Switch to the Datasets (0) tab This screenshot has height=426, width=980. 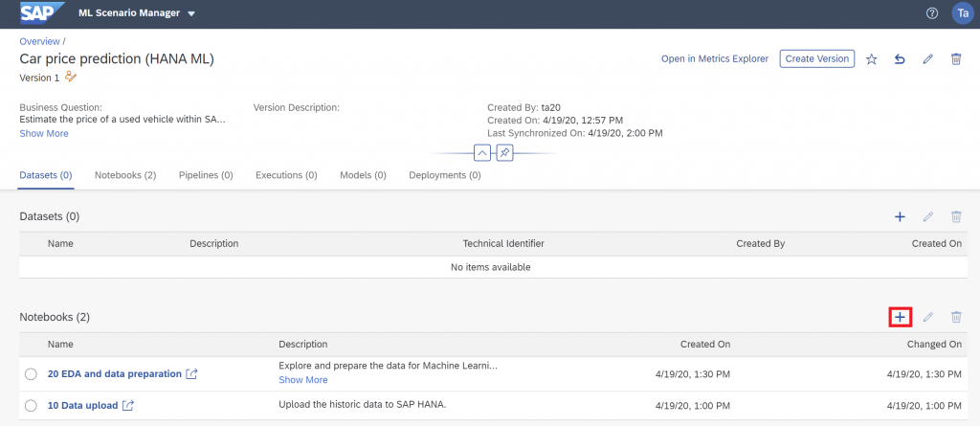click(46, 175)
